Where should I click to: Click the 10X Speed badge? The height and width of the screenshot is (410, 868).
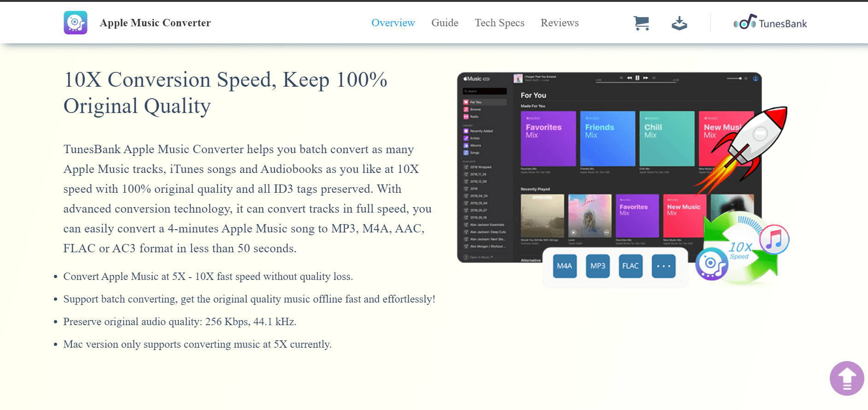[740, 250]
